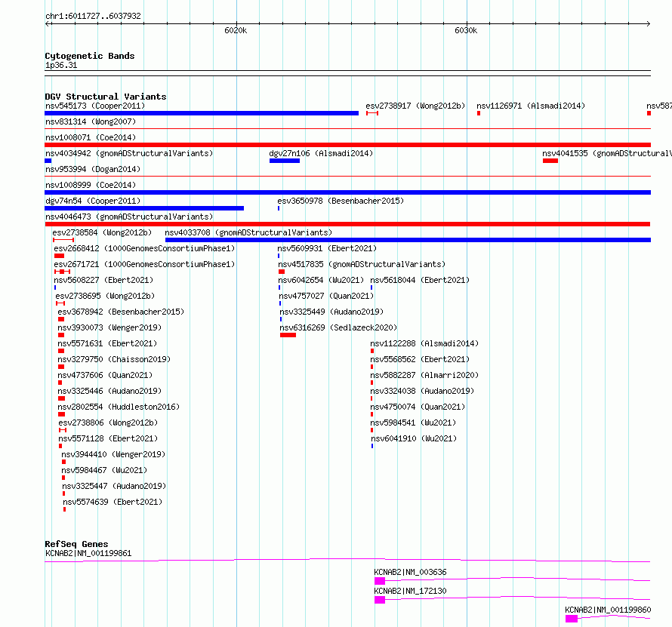Open nsv3325449 (Audano2019) variant

click(x=331, y=312)
